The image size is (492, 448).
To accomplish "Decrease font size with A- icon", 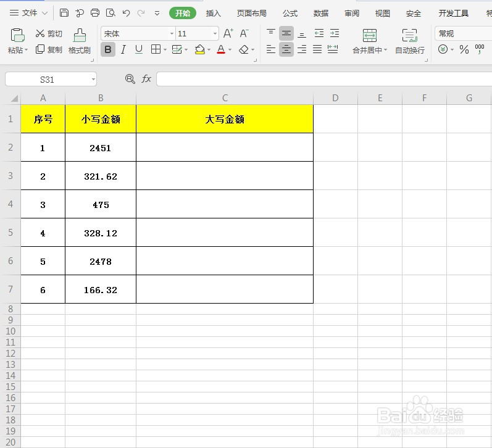I will (x=244, y=33).
